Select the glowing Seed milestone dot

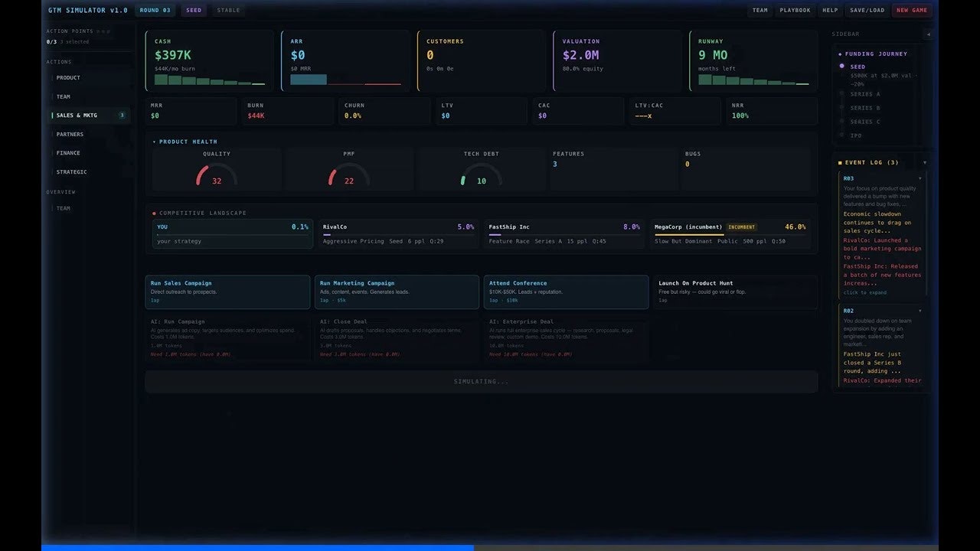click(x=842, y=66)
